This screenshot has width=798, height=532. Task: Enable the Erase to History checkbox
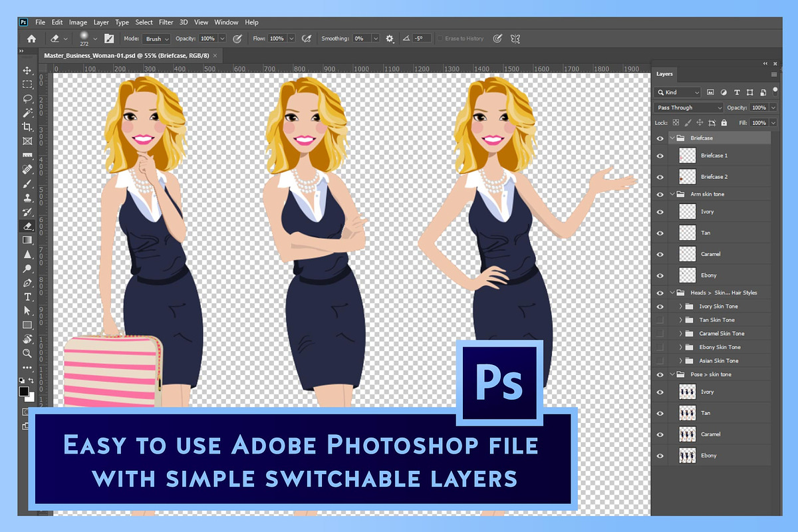tap(440, 39)
